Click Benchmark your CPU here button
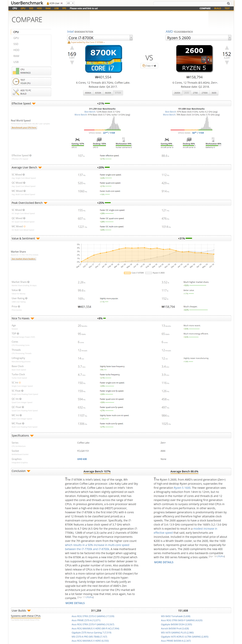This screenshot has width=242, height=644. 24,128
